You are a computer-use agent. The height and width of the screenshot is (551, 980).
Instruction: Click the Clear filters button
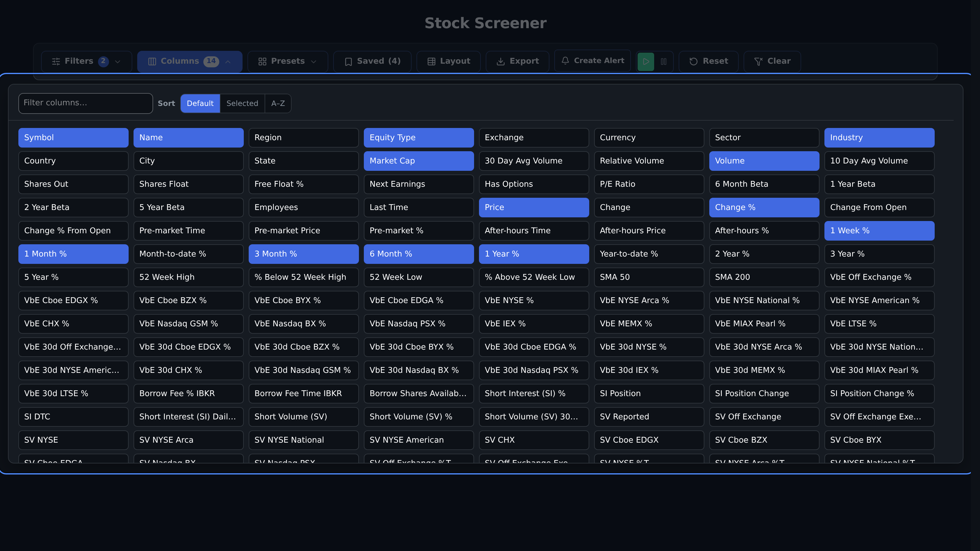pos(772,61)
